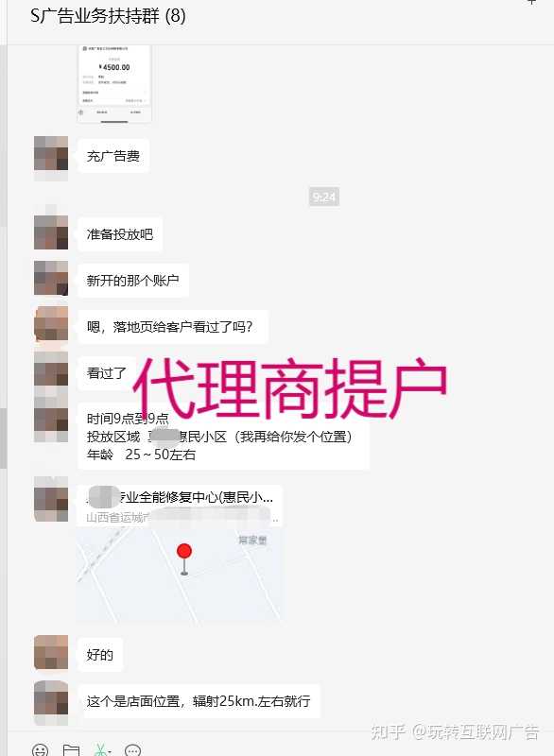Click avatar beside the location card message
The width and height of the screenshot is (554, 756).
click(51, 499)
